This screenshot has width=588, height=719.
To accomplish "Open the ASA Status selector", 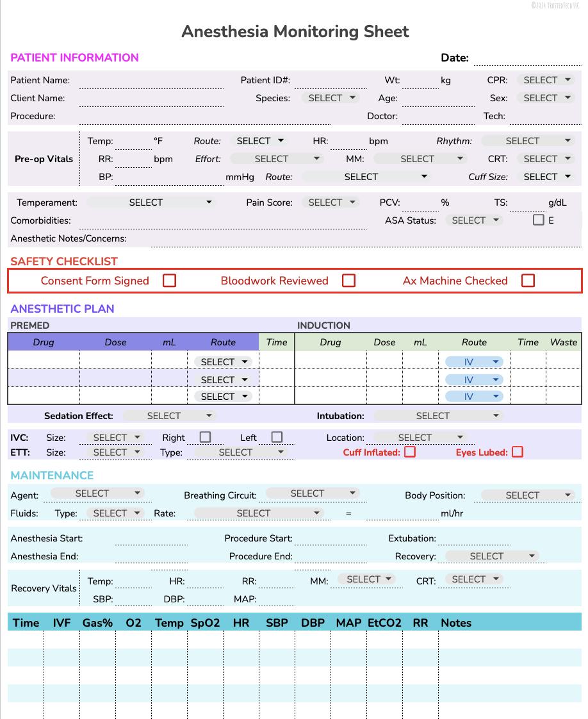I will (x=473, y=220).
